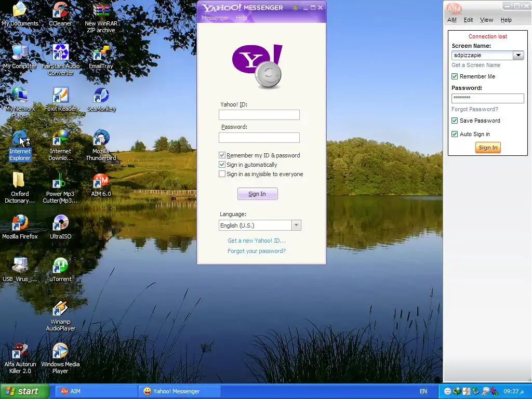Focus the Yahoo! ID input field
This screenshot has width=532, height=399.
(x=259, y=115)
